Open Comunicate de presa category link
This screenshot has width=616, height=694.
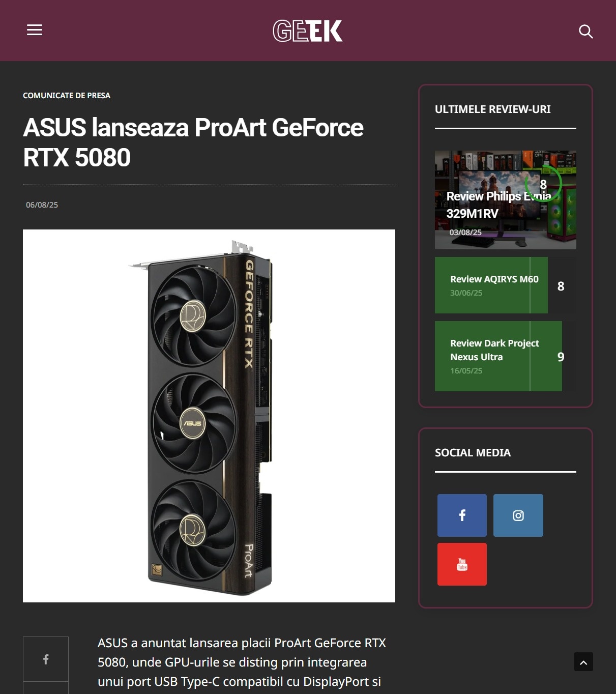coord(67,96)
